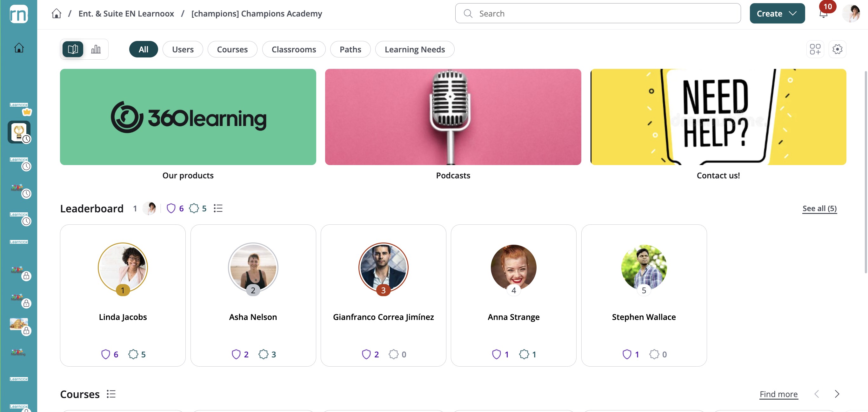Open Stephen Wallace's profile photo
Viewport: 868px width, 412px height.
(x=644, y=268)
